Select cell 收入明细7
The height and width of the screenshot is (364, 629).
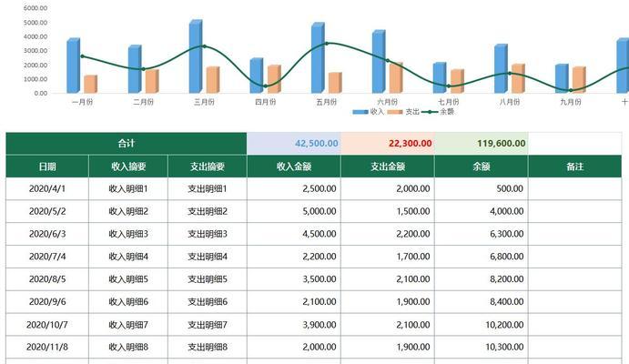[128, 325]
